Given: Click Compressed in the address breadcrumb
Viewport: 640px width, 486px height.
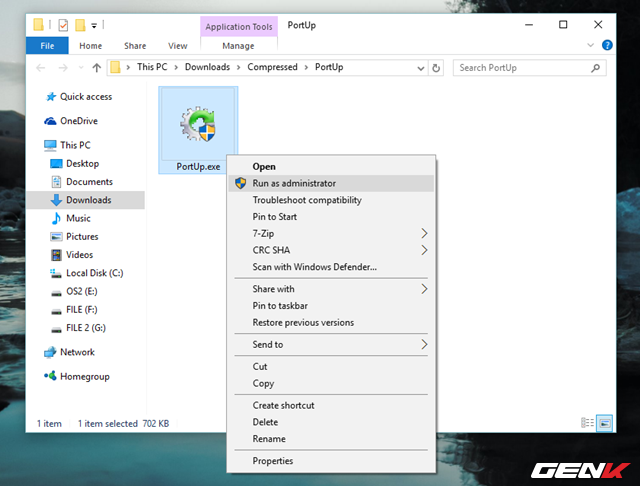Looking at the screenshot, I should click(273, 68).
